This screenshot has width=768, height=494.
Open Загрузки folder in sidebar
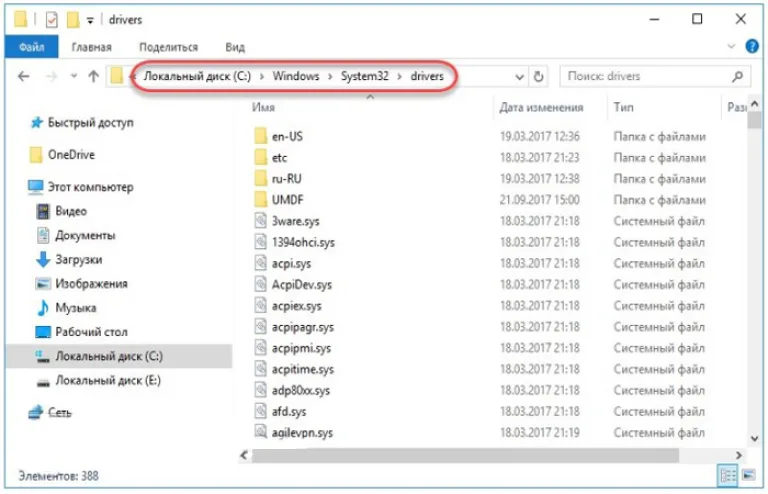coord(78,259)
